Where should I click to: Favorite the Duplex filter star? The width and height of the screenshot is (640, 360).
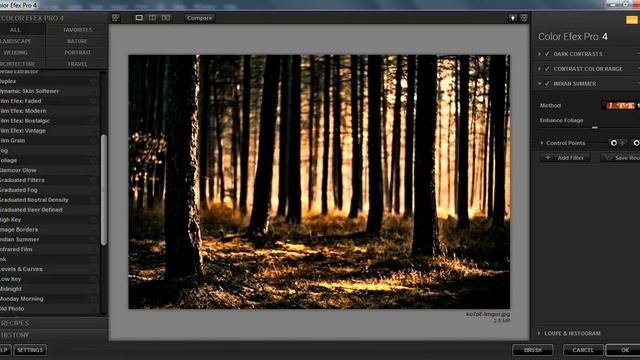point(93,81)
